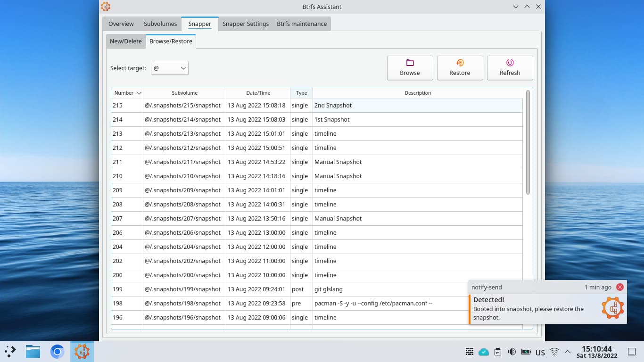Open the volume control tray icon
The height and width of the screenshot is (362, 644).
click(512, 352)
